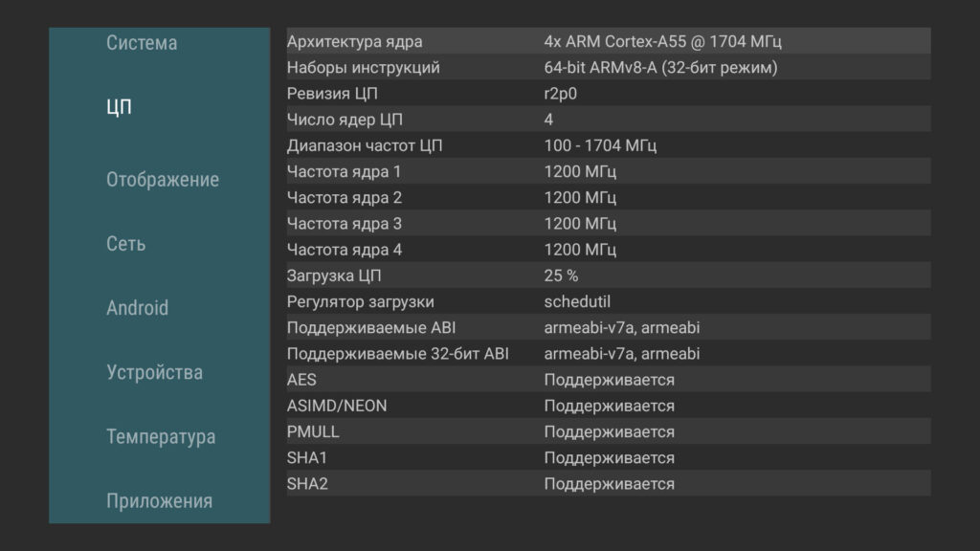
Task: Select the Частота ядра 4 row
Action: (608, 250)
